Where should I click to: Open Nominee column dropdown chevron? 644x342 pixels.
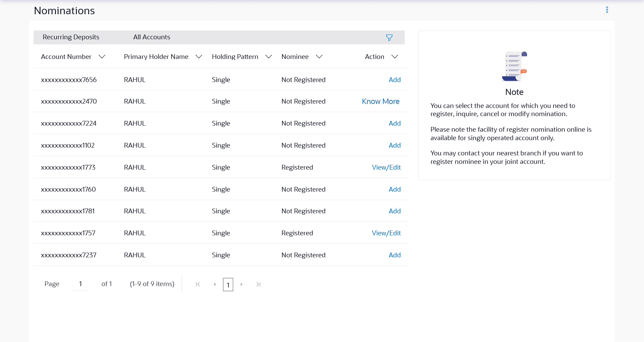(x=319, y=57)
